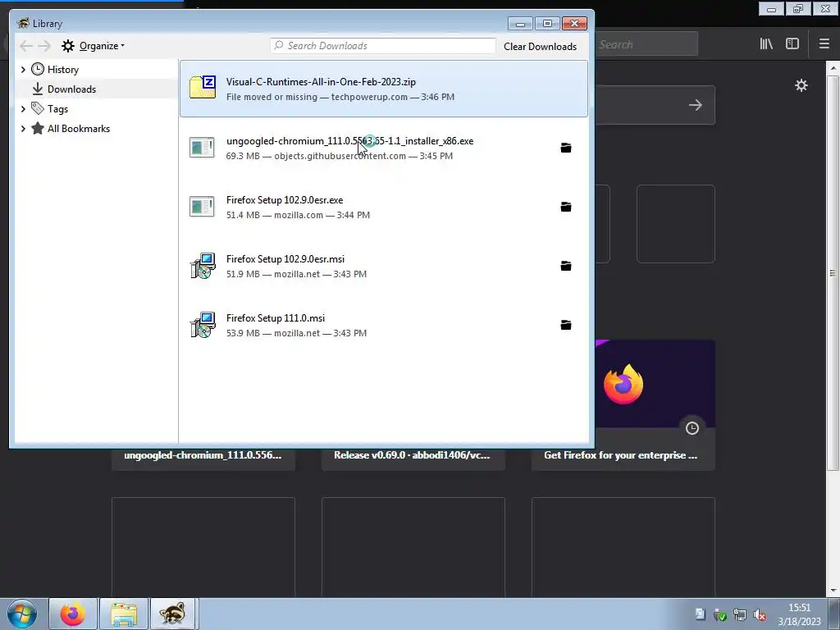This screenshot has height=630, width=840.
Task: Click 'File moved or missing' status text
Action: (272, 97)
